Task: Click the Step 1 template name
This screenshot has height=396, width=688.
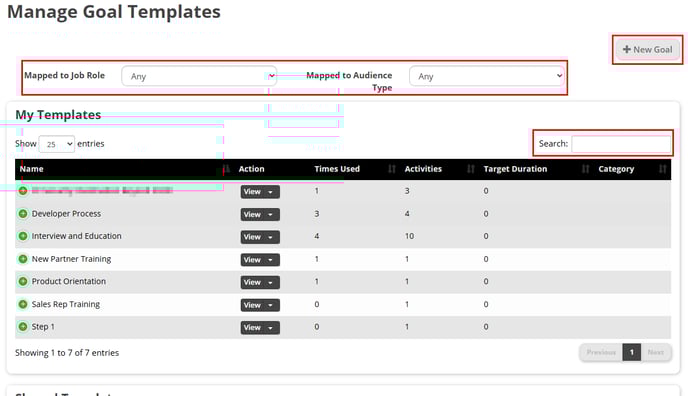Action: point(43,327)
